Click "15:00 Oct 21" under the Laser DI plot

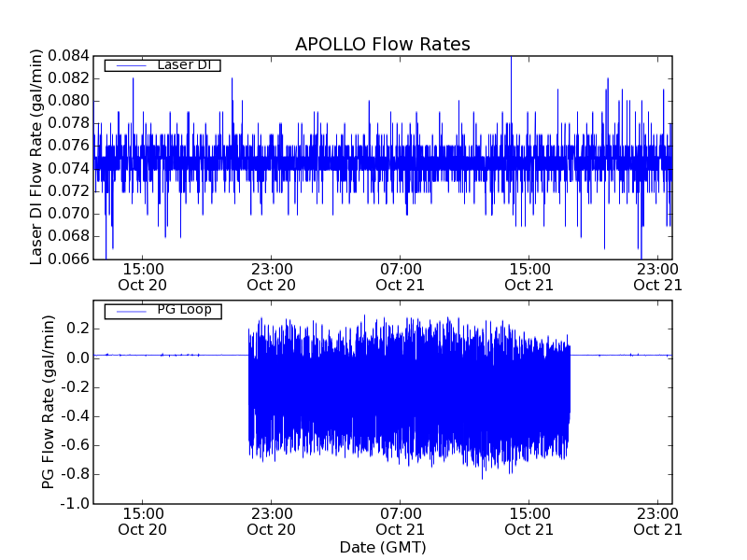pos(529,277)
